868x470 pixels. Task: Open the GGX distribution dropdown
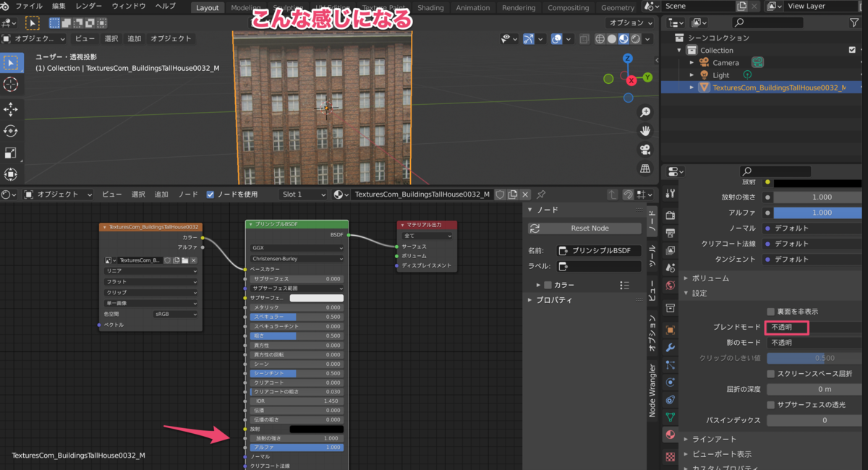click(297, 248)
